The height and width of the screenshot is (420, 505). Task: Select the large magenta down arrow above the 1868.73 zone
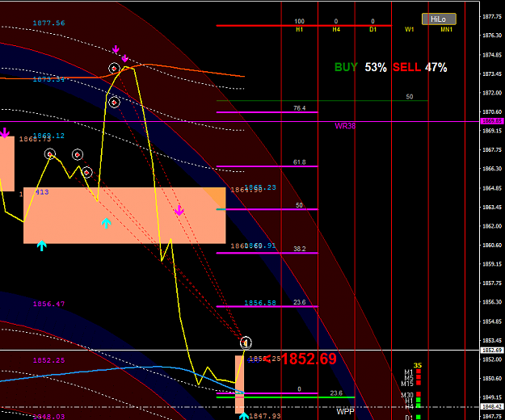tap(4, 133)
